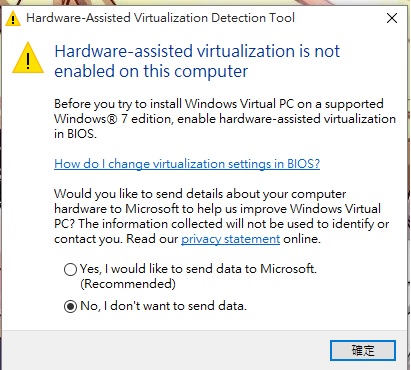Click the '(Recommended)' text under Yes option

pyautogui.click(x=128, y=284)
